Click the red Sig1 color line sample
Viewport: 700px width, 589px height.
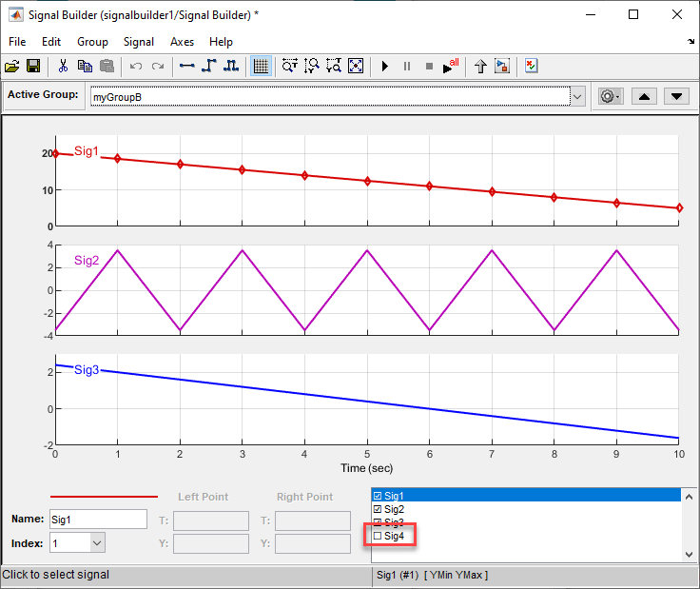pos(104,496)
